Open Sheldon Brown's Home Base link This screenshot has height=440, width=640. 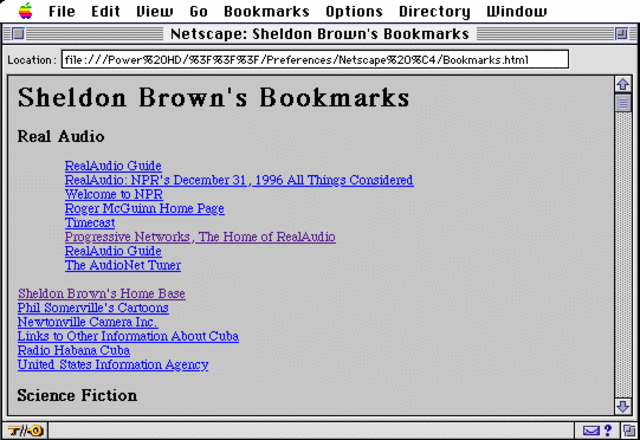(101, 293)
